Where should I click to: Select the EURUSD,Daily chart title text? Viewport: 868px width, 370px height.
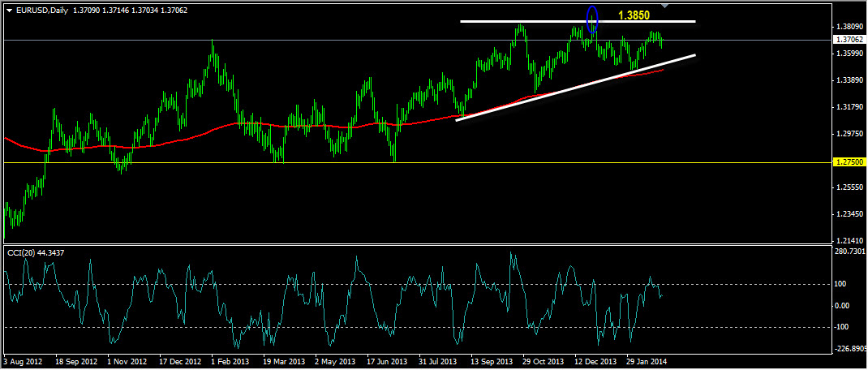pos(41,10)
